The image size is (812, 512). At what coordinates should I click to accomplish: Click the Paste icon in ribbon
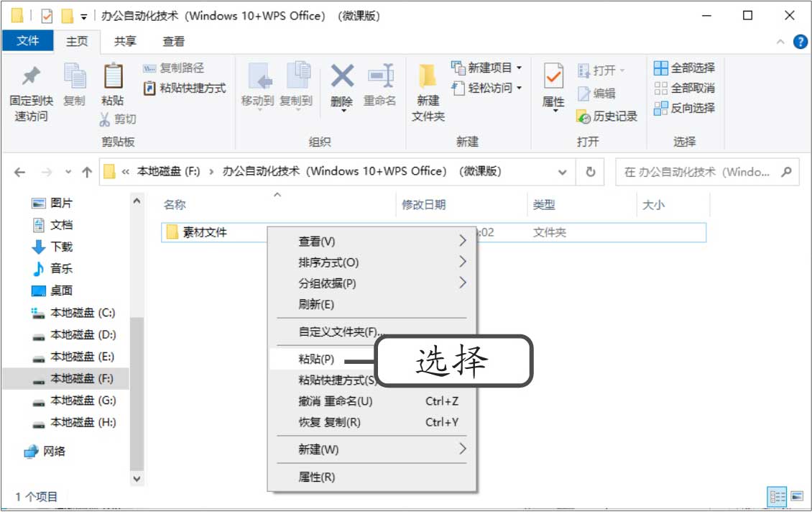tap(112, 78)
